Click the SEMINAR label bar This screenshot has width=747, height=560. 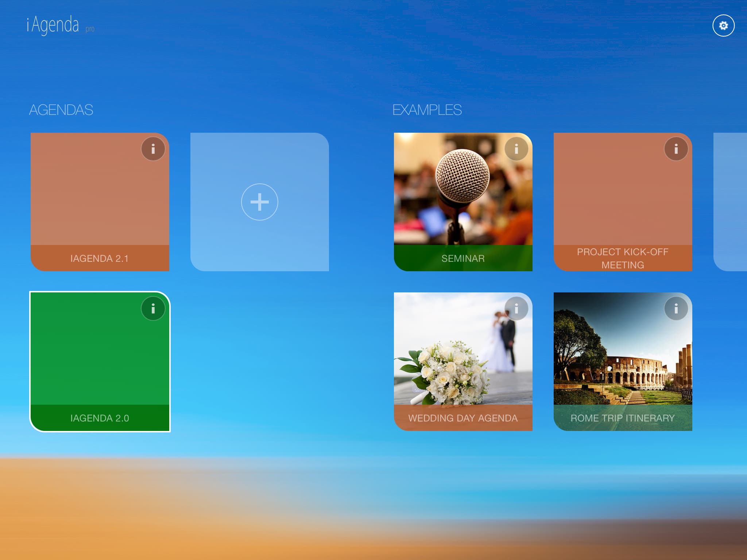pos(463,258)
